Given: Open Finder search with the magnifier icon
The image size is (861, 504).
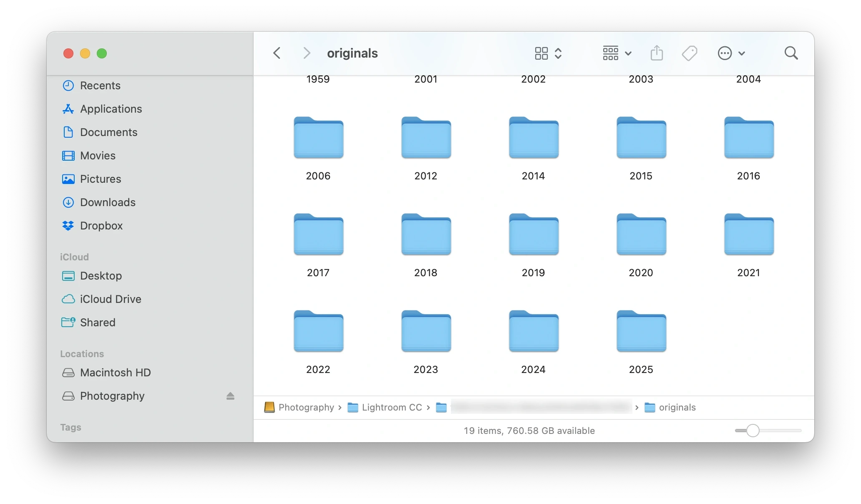Looking at the screenshot, I should click(791, 53).
